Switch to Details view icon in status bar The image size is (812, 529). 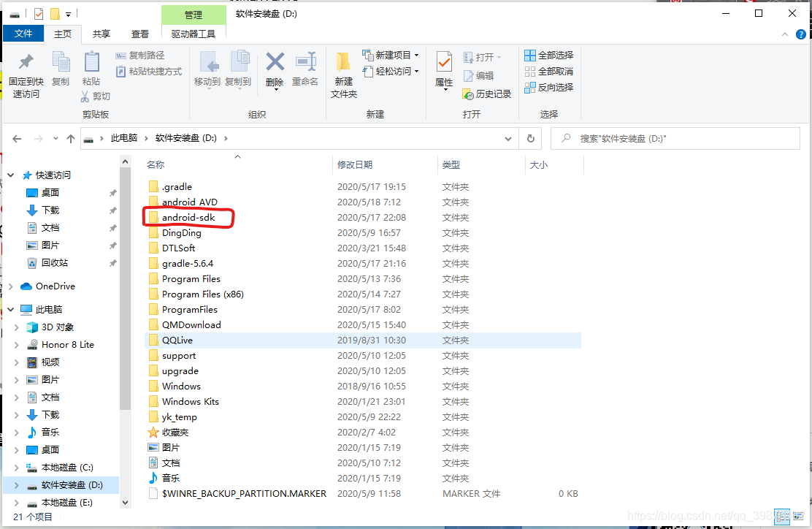pos(782,516)
